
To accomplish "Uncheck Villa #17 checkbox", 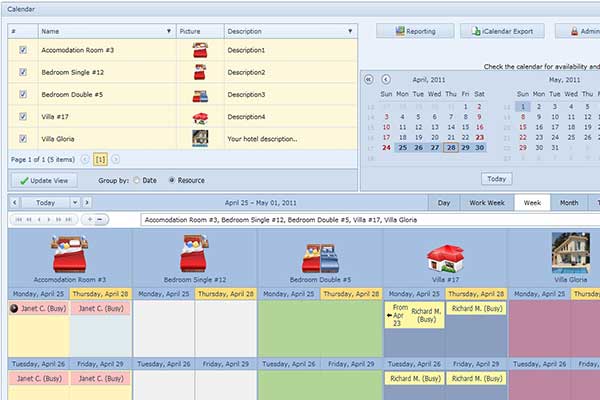I will [23, 116].
